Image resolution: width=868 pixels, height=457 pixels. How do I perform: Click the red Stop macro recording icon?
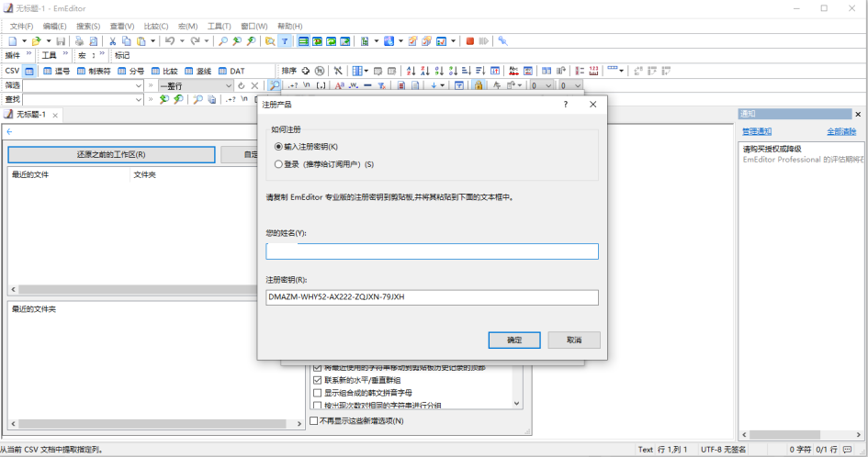[470, 41]
